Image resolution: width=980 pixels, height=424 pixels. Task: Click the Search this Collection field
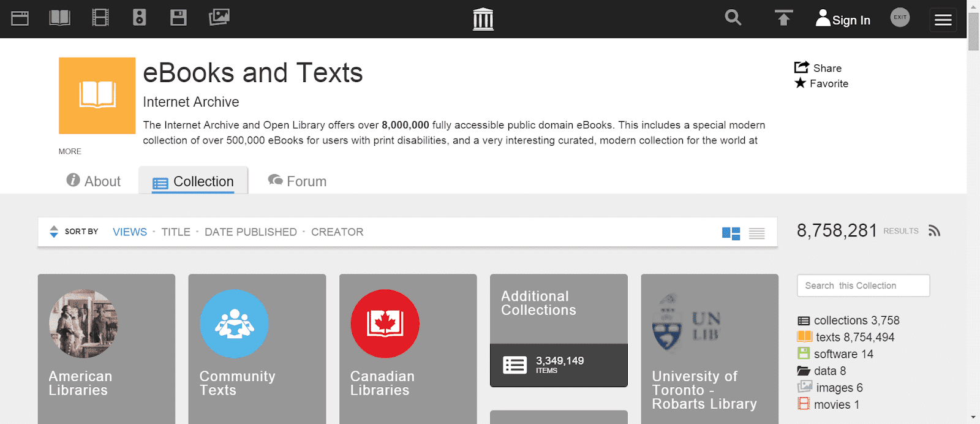point(862,286)
